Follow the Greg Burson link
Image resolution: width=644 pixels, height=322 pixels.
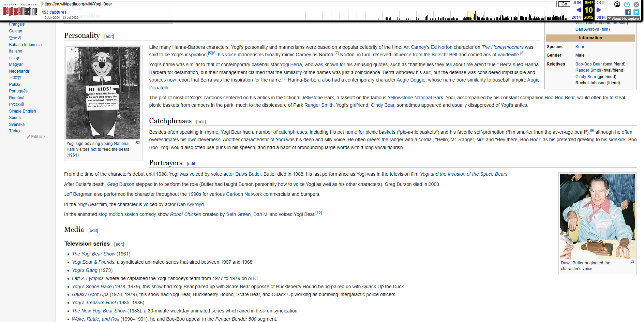click(x=121, y=185)
